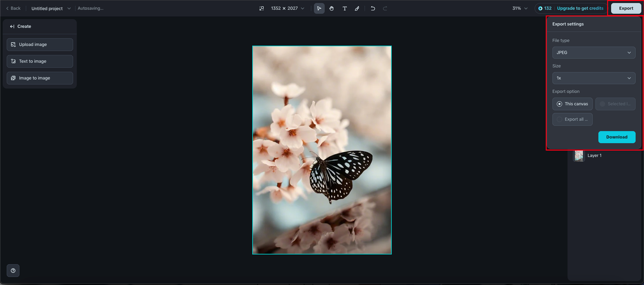Open the Untitled project name dropdown
The image size is (644, 285).
(51, 9)
